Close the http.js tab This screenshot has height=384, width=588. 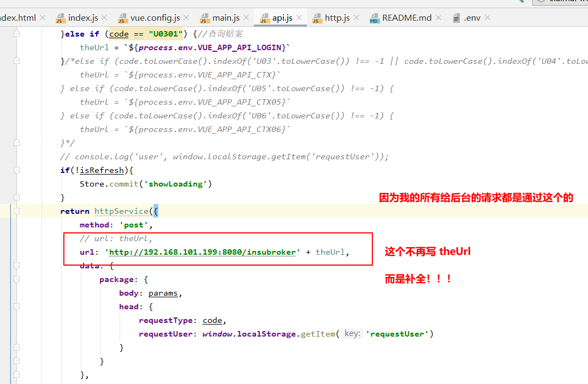pyautogui.click(x=357, y=17)
